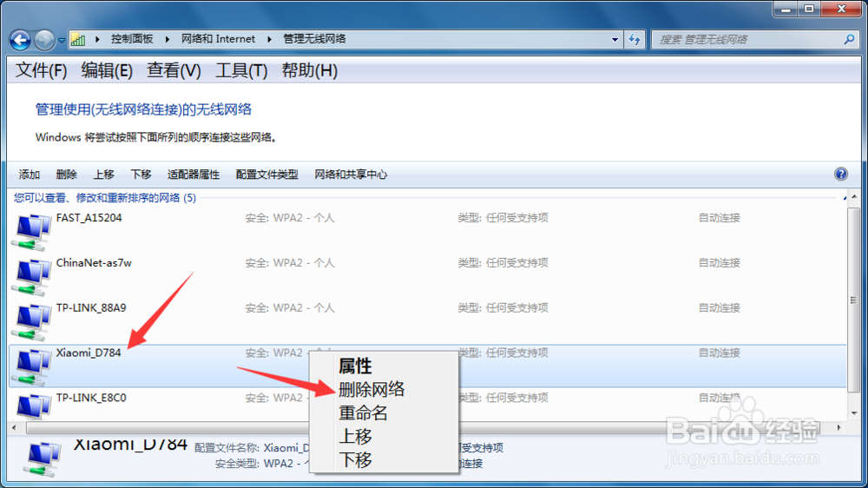Screen dimensions: 868x488
Task: Open 适配器属性 from the command bar
Action: click(x=194, y=175)
